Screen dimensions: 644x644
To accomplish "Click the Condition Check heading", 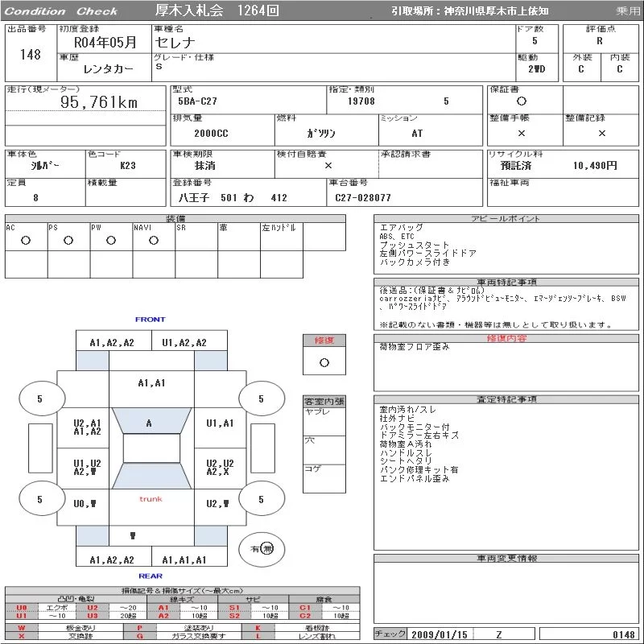I will click(x=61, y=11).
